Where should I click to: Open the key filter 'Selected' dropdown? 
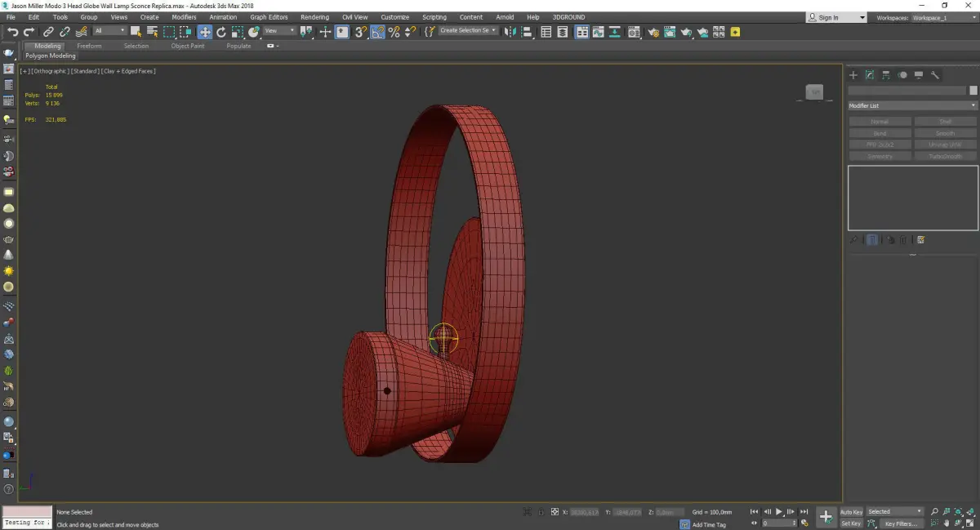tap(894, 512)
